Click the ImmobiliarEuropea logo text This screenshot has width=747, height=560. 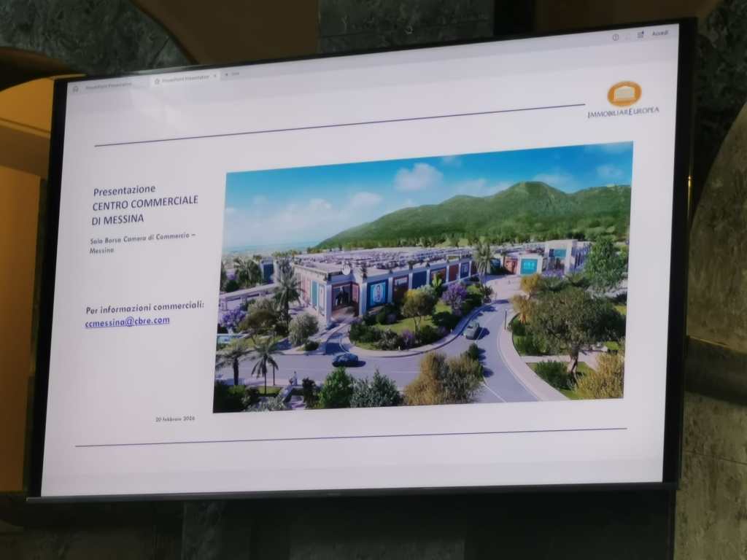point(624,112)
